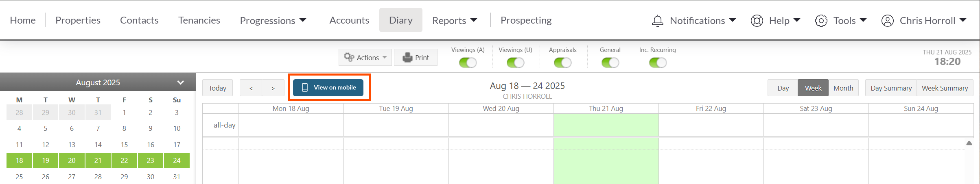
Task: Select date 15 in the mini calendar
Action: point(124,145)
